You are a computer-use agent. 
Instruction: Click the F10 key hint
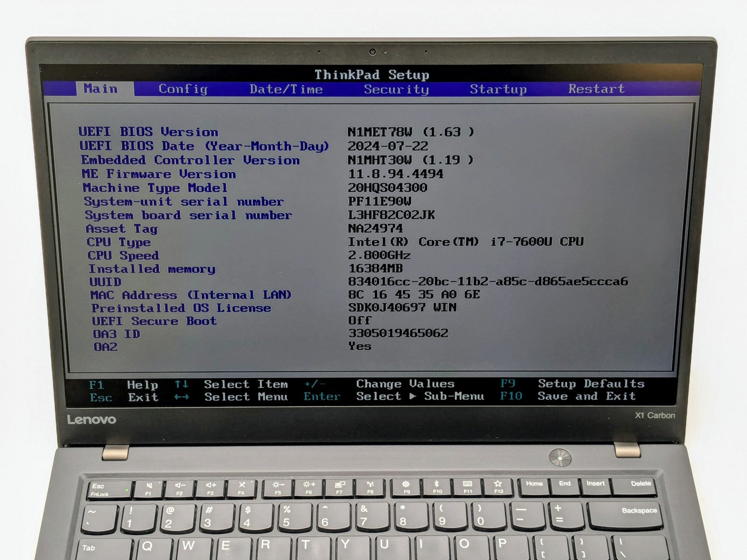[511, 396]
